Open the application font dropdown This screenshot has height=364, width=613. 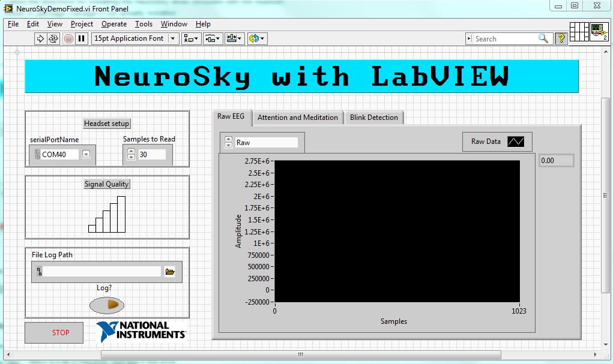[173, 38]
